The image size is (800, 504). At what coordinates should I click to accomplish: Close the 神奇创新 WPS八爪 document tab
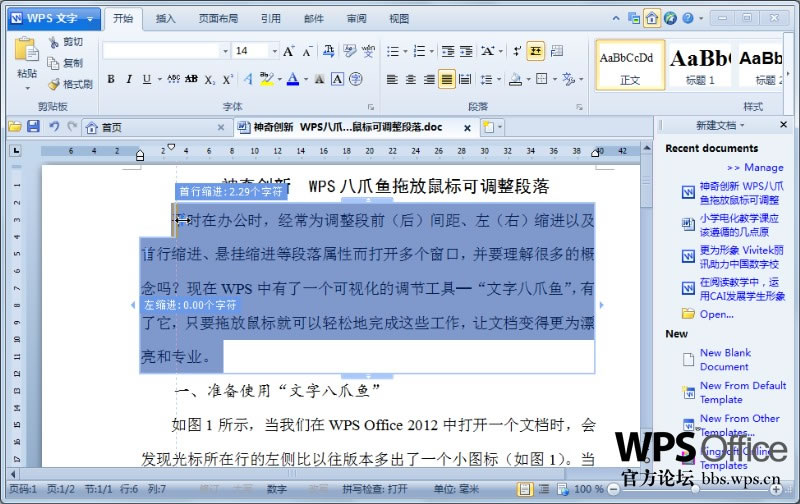tap(467, 128)
